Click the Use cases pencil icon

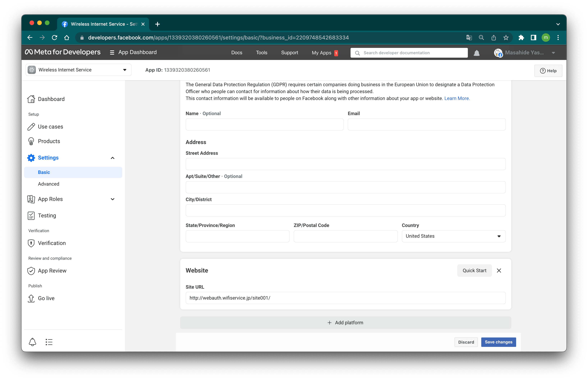[31, 127]
